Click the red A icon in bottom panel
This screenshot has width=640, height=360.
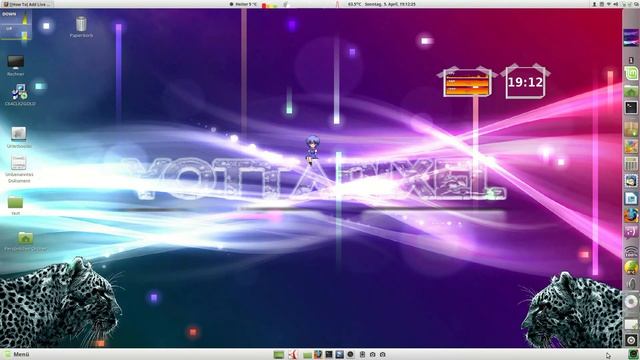tap(292, 354)
